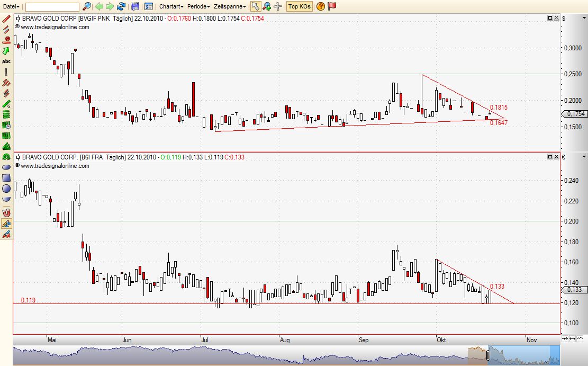Viewport: 588px width, 366px height.
Task: Toggle the magnet snap mode
Action: tap(6, 213)
